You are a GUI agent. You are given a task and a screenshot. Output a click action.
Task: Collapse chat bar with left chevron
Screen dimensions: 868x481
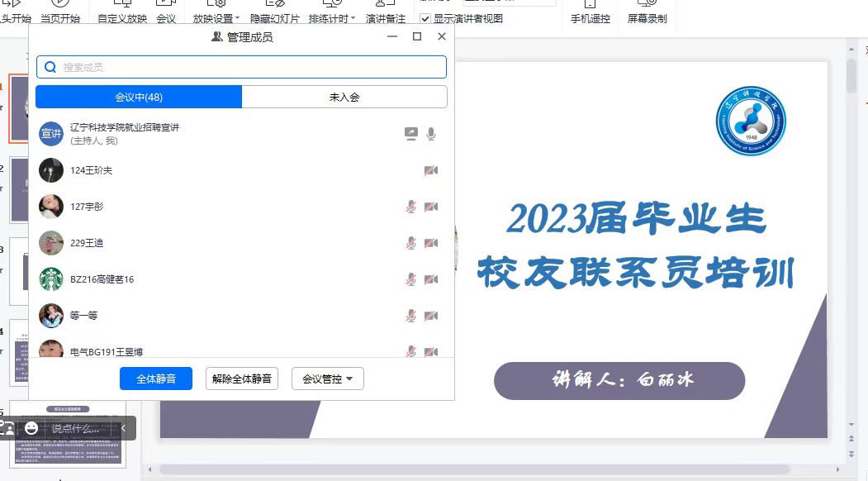pyautogui.click(x=124, y=428)
